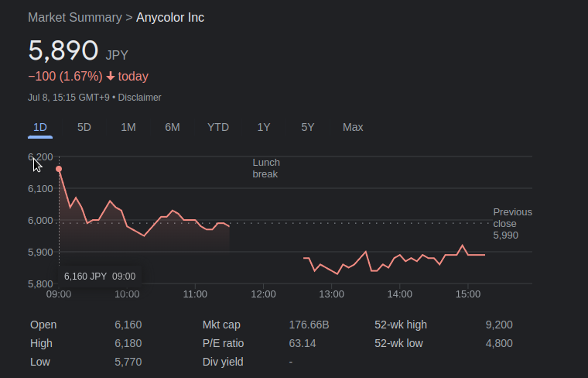Click the 12:00 time axis label

pos(263,294)
